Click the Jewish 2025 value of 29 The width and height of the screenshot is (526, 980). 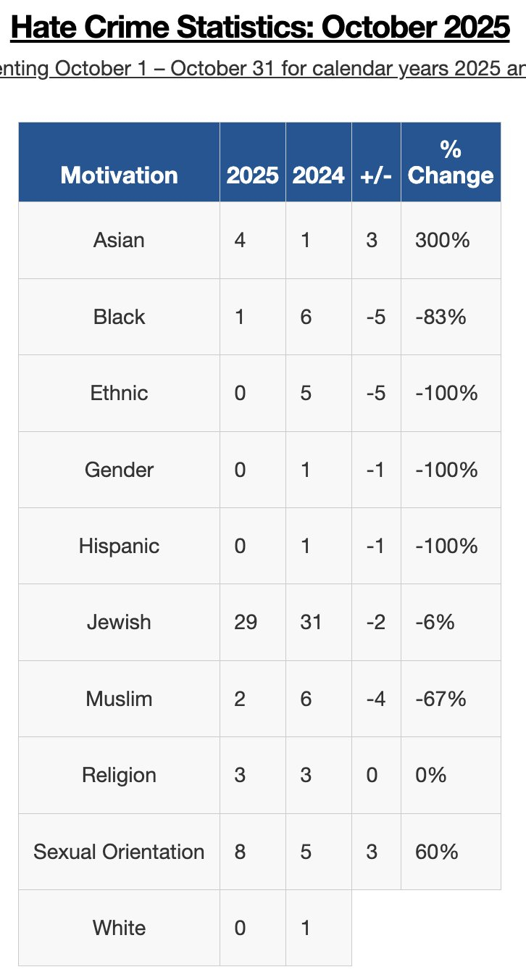coord(246,622)
